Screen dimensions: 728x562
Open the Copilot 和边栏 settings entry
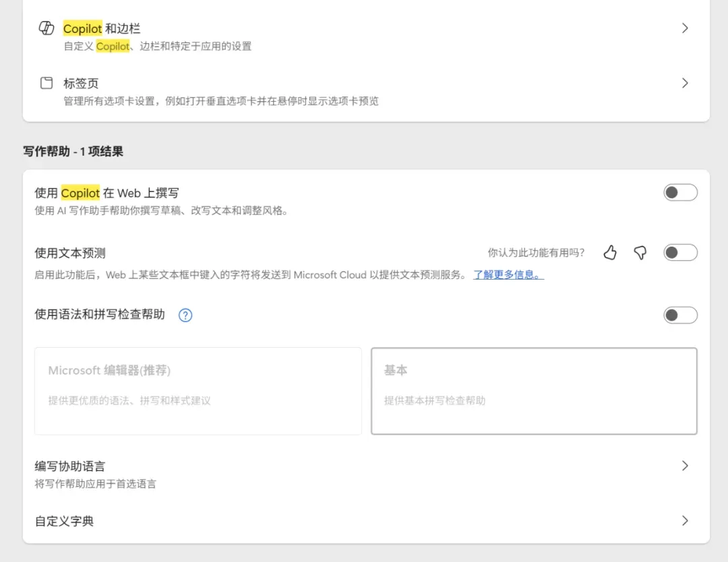[x=366, y=36]
